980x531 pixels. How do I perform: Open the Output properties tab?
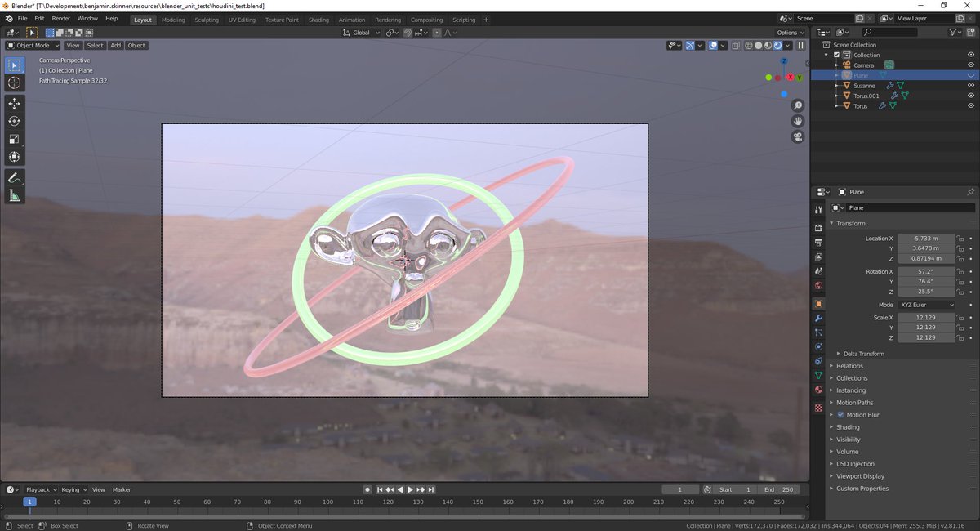tap(818, 242)
